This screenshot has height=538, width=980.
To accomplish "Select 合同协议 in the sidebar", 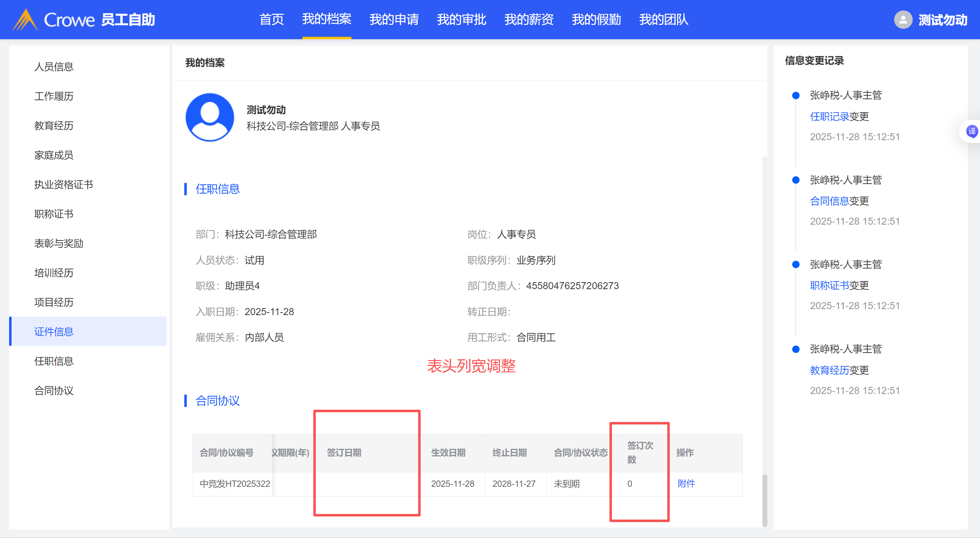I will point(54,390).
